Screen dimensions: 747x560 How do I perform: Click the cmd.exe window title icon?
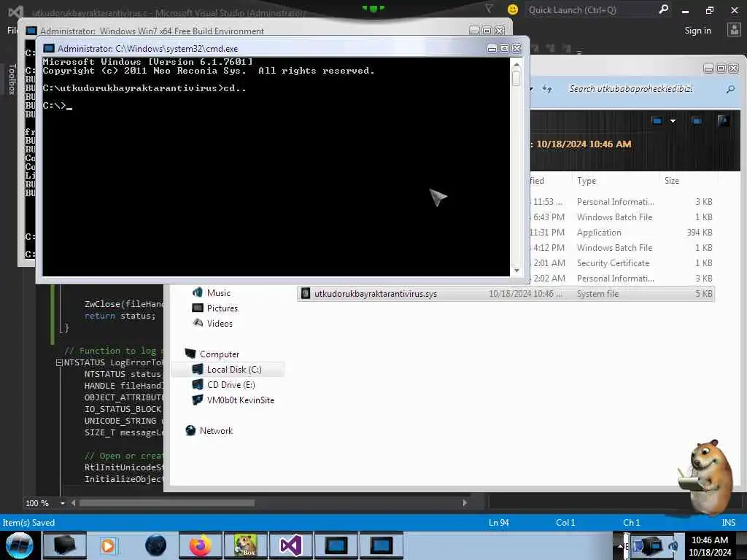49,49
